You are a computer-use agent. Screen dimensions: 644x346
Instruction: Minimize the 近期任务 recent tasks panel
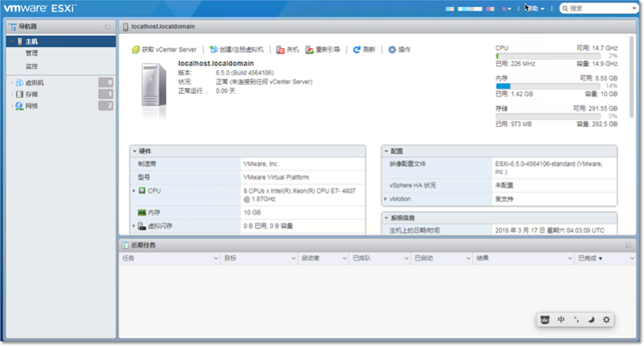[x=628, y=246]
